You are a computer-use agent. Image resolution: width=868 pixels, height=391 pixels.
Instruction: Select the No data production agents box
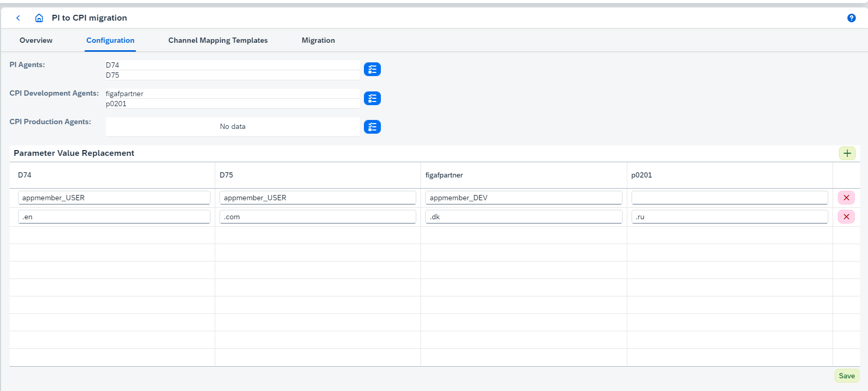[233, 127]
